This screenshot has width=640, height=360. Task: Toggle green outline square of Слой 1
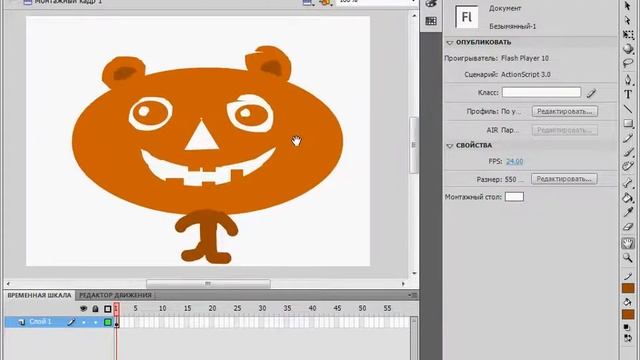point(108,322)
